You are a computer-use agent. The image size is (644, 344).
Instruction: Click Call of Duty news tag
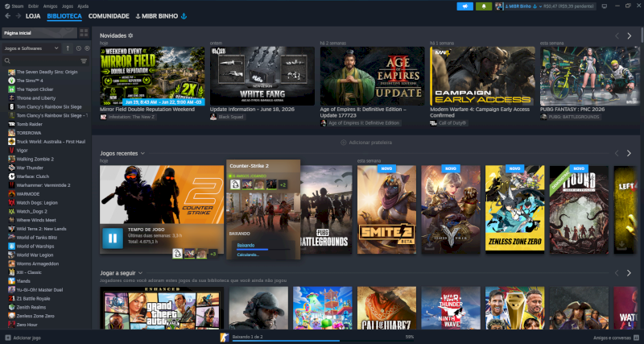(x=449, y=123)
